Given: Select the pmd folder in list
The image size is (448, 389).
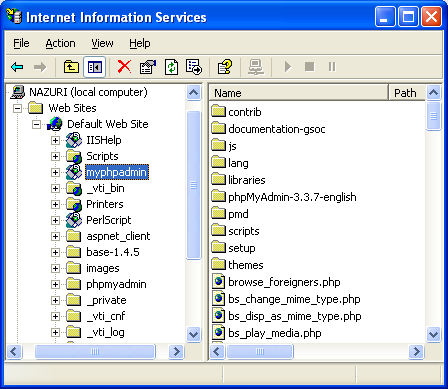Looking at the screenshot, I should 230,214.
